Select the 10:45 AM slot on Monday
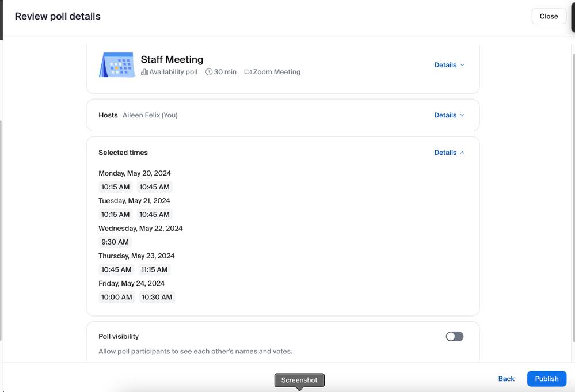 [x=154, y=187]
